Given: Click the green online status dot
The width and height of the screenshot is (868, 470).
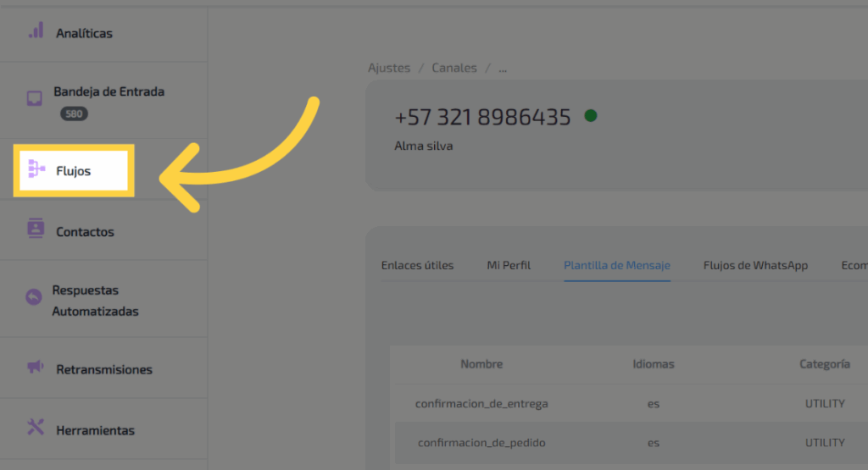Looking at the screenshot, I should 591,116.
